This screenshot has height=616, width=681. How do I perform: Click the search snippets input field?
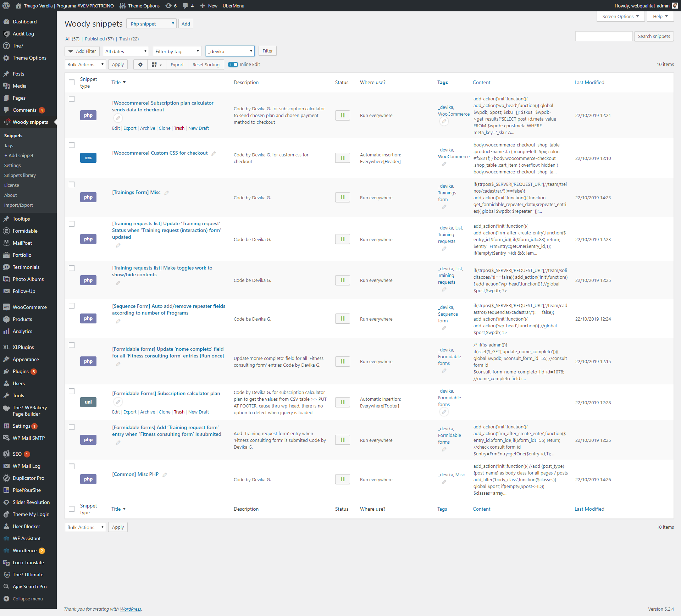[604, 36]
